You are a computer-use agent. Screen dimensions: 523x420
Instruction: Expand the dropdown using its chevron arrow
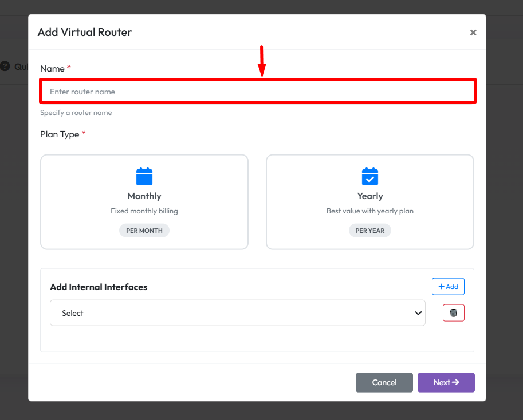418,313
